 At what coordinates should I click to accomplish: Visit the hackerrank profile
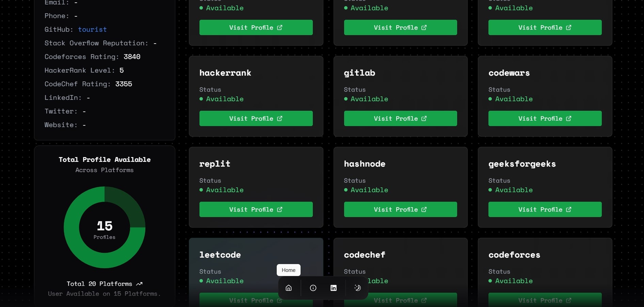[x=256, y=118]
